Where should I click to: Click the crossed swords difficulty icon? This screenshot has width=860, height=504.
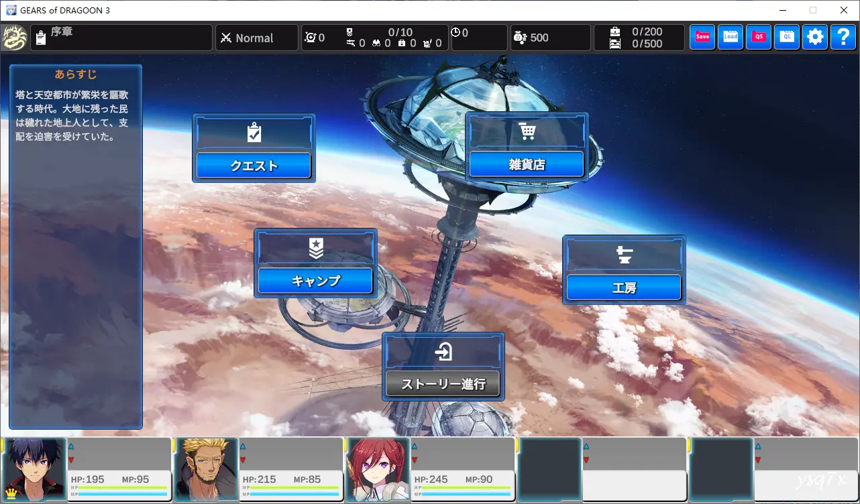(226, 38)
